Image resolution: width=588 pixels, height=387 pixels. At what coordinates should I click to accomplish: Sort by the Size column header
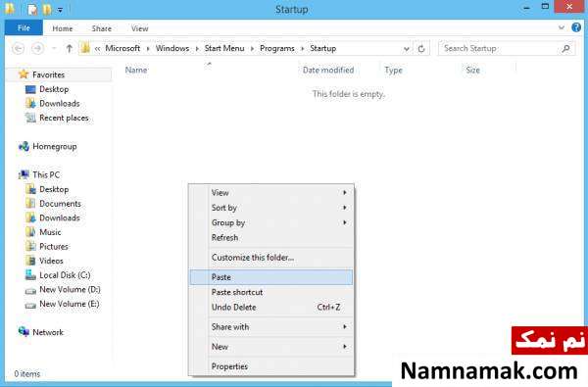(472, 71)
